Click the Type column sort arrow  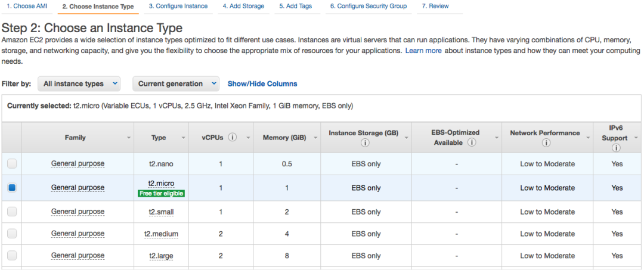coord(183,138)
